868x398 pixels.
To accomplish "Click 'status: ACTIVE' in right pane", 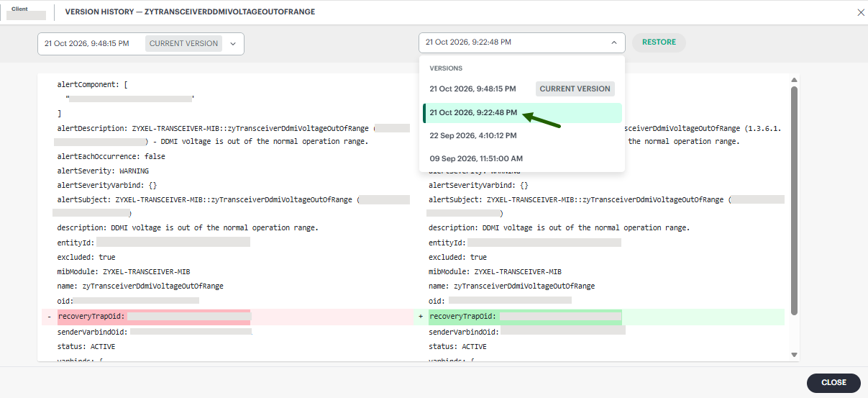I will click(457, 347).
